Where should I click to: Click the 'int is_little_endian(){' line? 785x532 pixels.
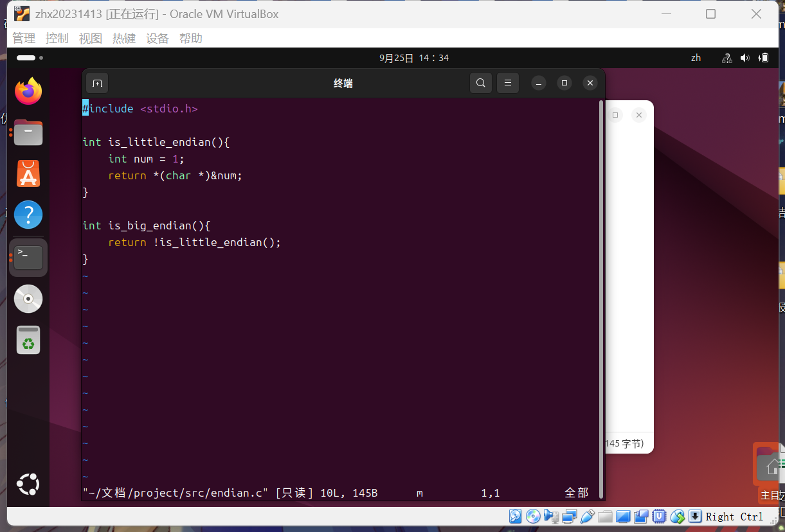[x=156, y=142]
